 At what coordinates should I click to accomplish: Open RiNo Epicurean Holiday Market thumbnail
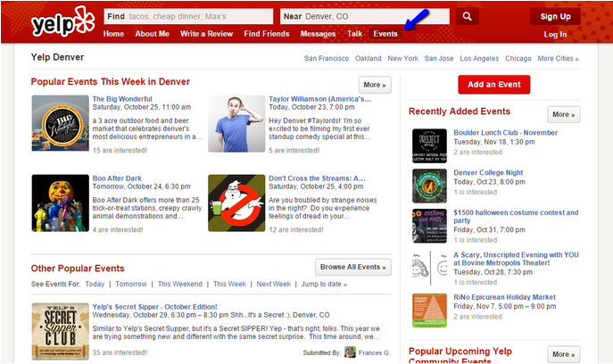[x=429, y=310]
